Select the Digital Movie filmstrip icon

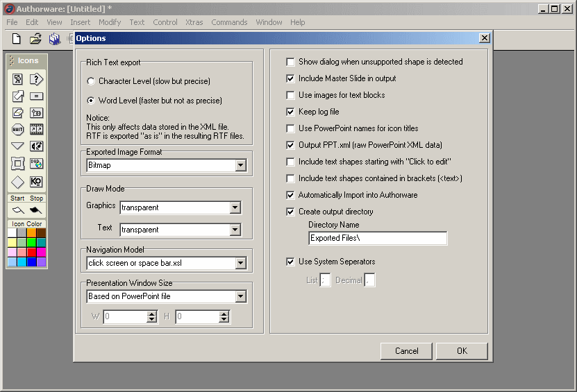coord(37,129)
